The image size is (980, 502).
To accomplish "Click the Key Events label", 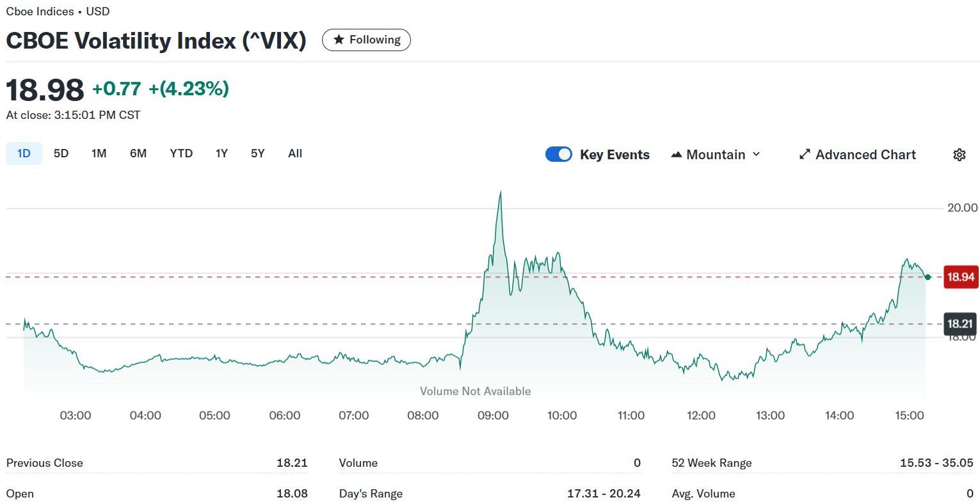I will click(615, 155).
